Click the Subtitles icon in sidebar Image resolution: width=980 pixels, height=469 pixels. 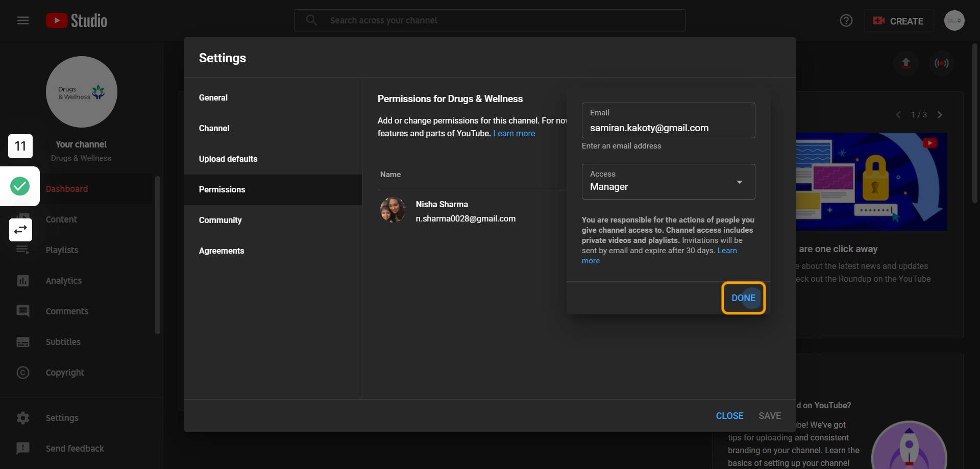click(23, 342)
